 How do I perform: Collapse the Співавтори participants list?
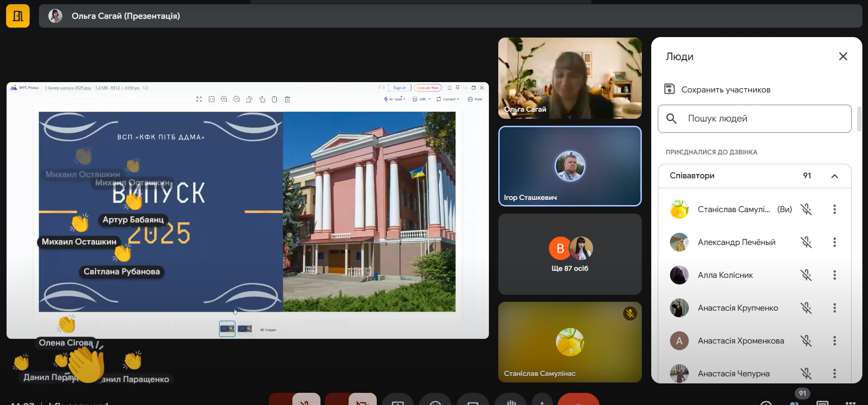pyautogui.click(x=834, y=176)
